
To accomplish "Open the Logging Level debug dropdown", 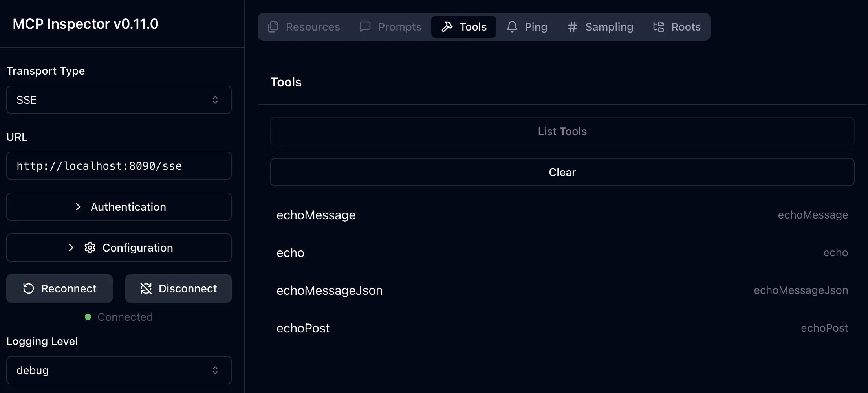I will point(119,370).
